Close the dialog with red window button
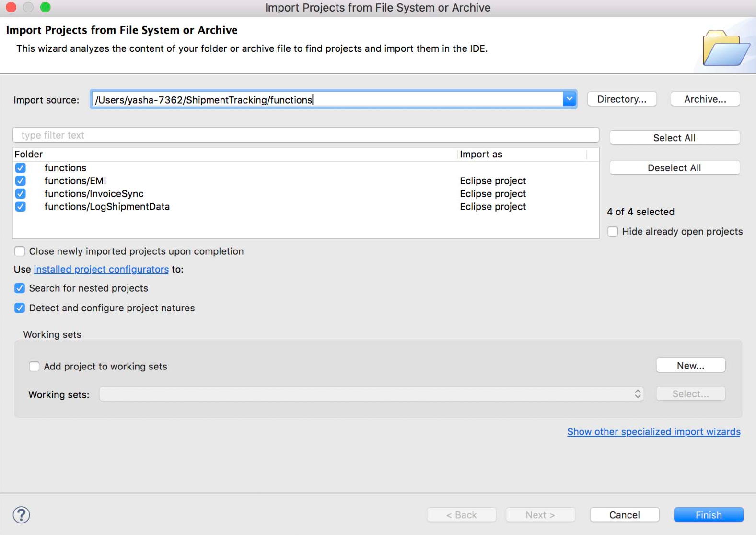This screenshot has width=756, height=535. 11,7
